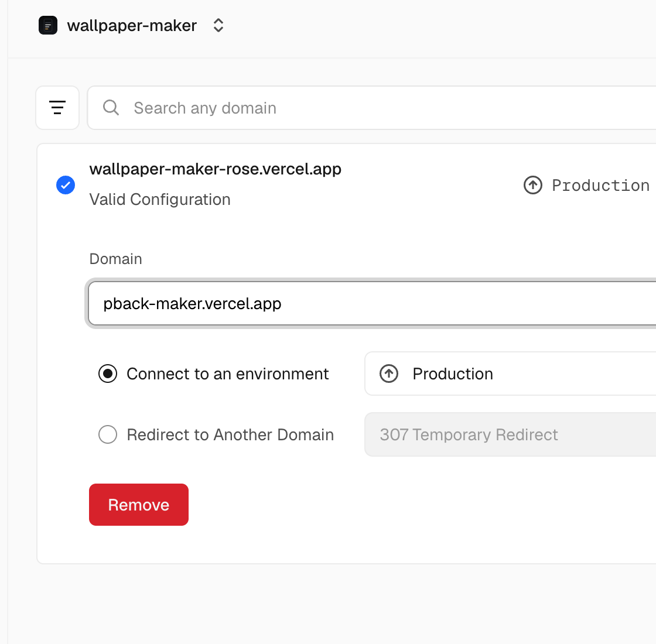Image resolution: width=656 pixels, height=644 pixels.
Task: Edit the pback-maker.vercel.app domain field
Action: [372, 303]
